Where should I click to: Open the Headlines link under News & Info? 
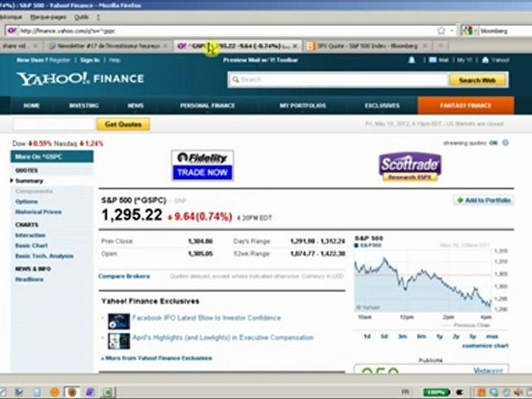click(x=29, y=279)
